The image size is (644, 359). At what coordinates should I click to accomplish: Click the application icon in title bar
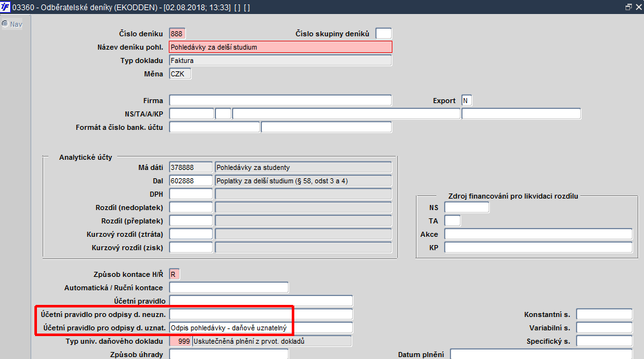pos(5,7)
